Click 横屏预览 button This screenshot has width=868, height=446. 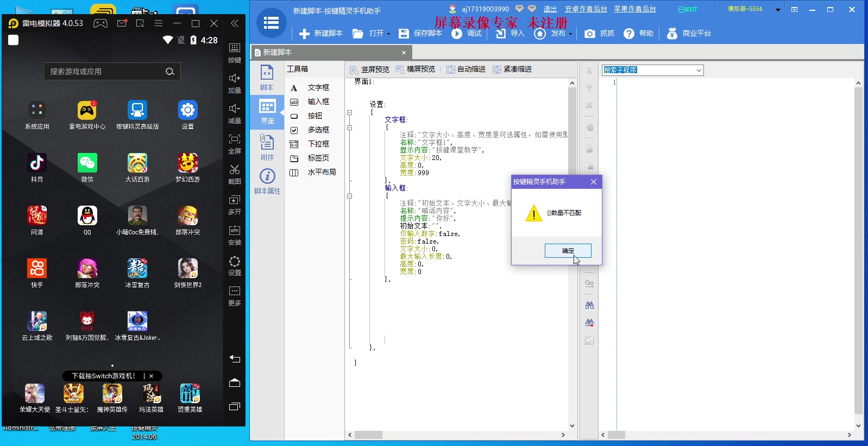coord(416,69)
